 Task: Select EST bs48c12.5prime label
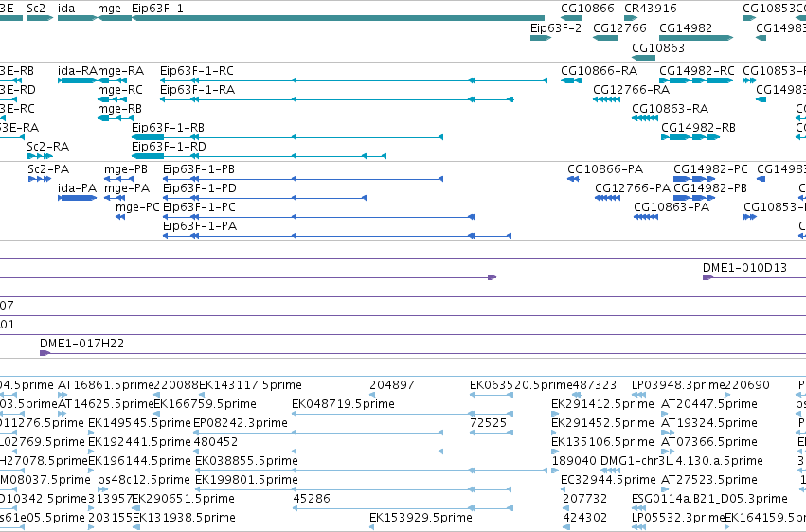tap(143, 480)
